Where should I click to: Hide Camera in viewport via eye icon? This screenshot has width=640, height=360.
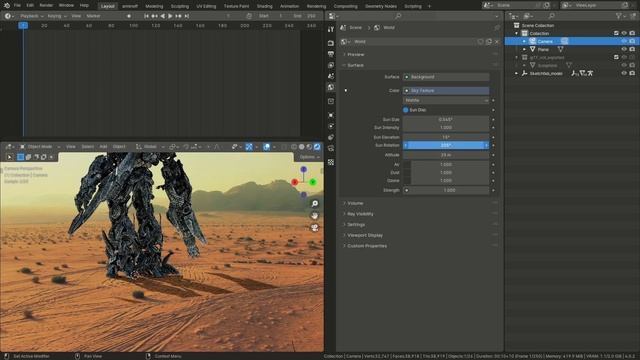(624, 41)
